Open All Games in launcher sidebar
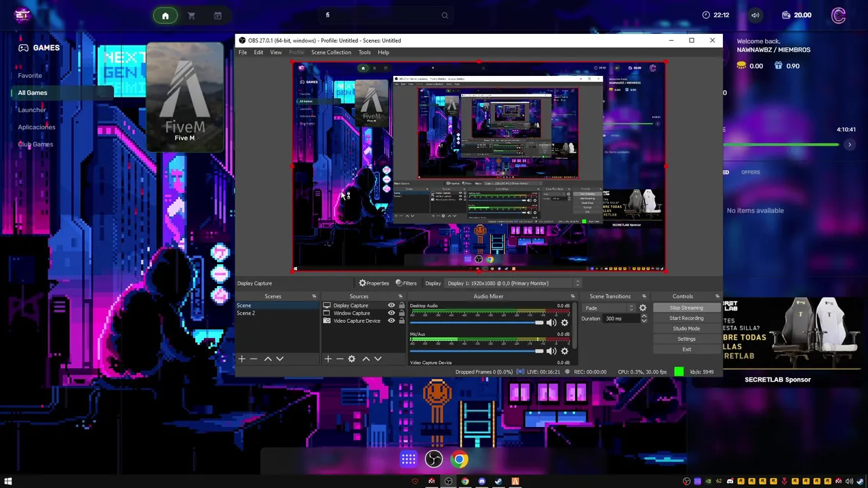Viewport: 868px width, 488px height. (x=33, y=93)
